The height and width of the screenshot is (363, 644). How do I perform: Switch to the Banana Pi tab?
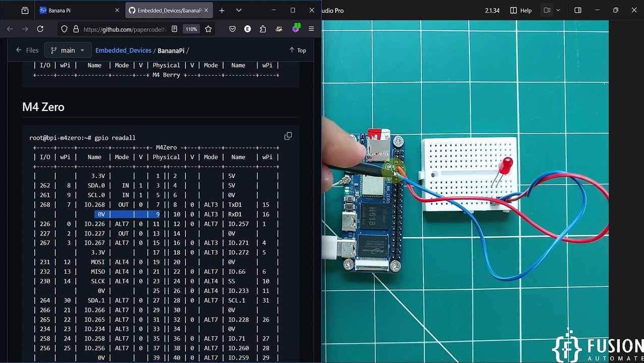coord(80,10)
